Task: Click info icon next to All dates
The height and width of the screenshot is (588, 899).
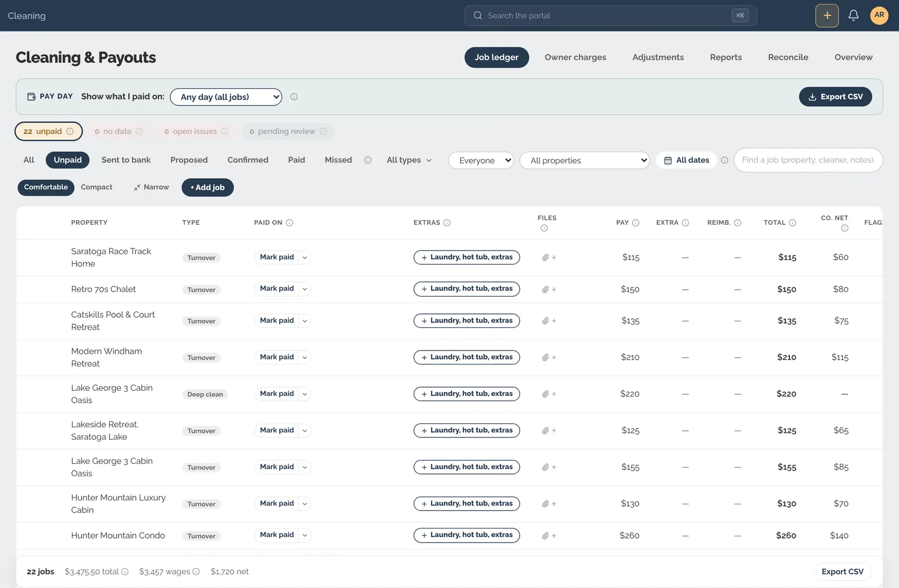Action: pos(725,160)
